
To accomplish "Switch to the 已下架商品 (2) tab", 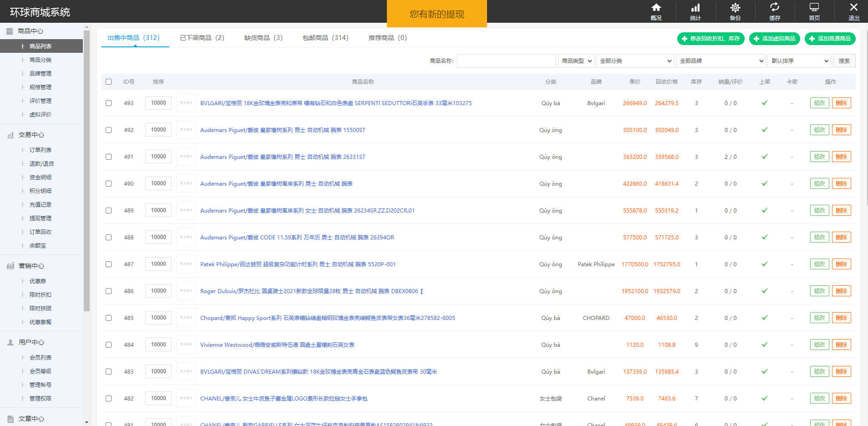I will coord(202,38).
